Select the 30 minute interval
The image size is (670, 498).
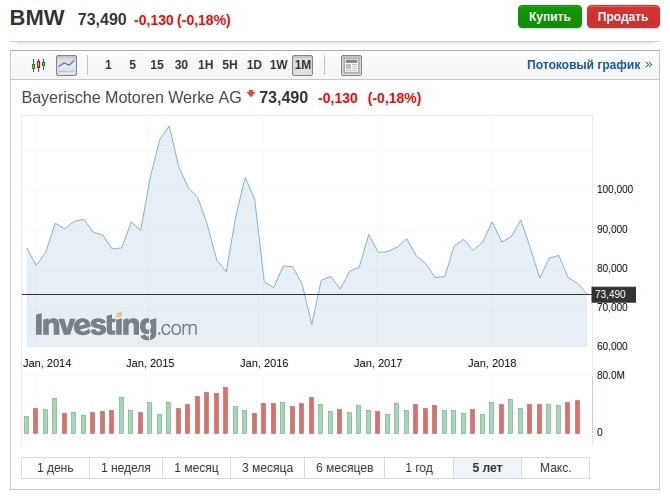tap(181, 65)
